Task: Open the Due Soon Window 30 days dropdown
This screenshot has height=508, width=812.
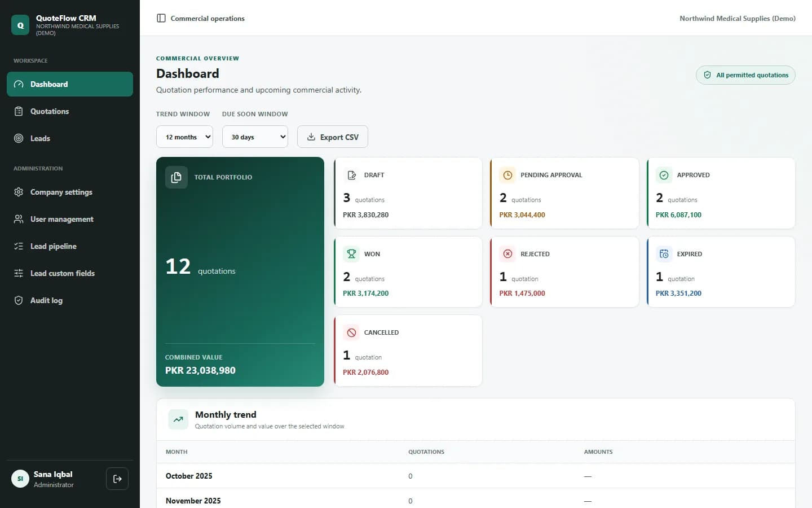Action: [x=255, y=137]
